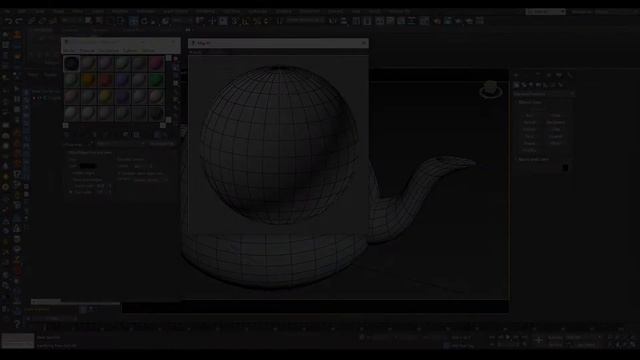The width and height of the screenshot is (640, 360).
Task: Select the orange material sample slot
Action: tap(88, 80)
